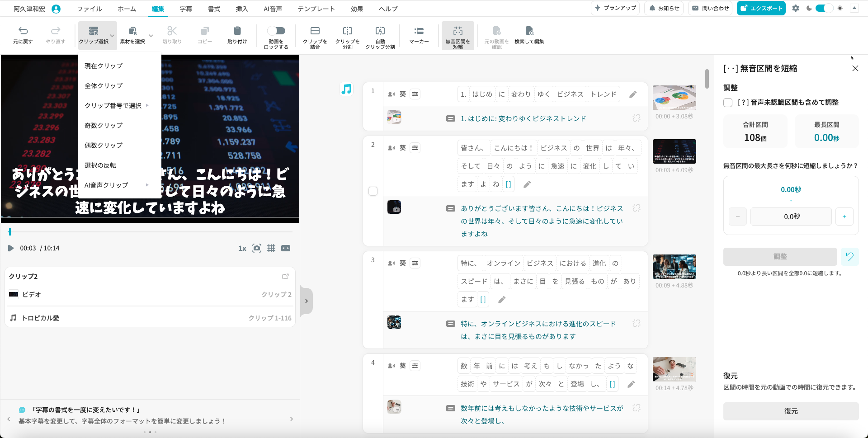Click the 問い合わせ button
This screenshot has width=868, height=438.
point(711,8)
